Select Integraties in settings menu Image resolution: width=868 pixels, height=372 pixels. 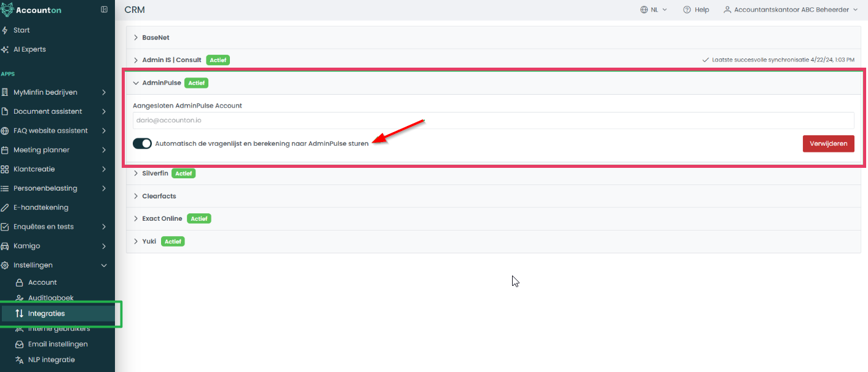(x=46, y=314)
